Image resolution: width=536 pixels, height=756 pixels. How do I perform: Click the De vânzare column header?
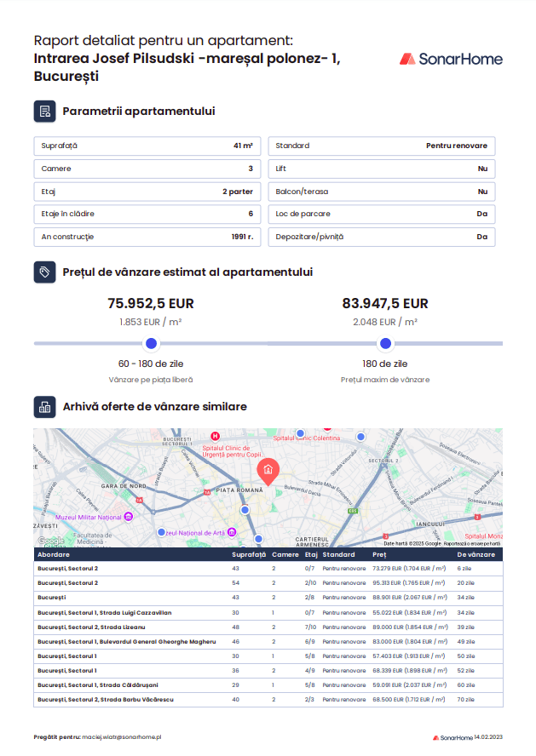pos(475,554)
